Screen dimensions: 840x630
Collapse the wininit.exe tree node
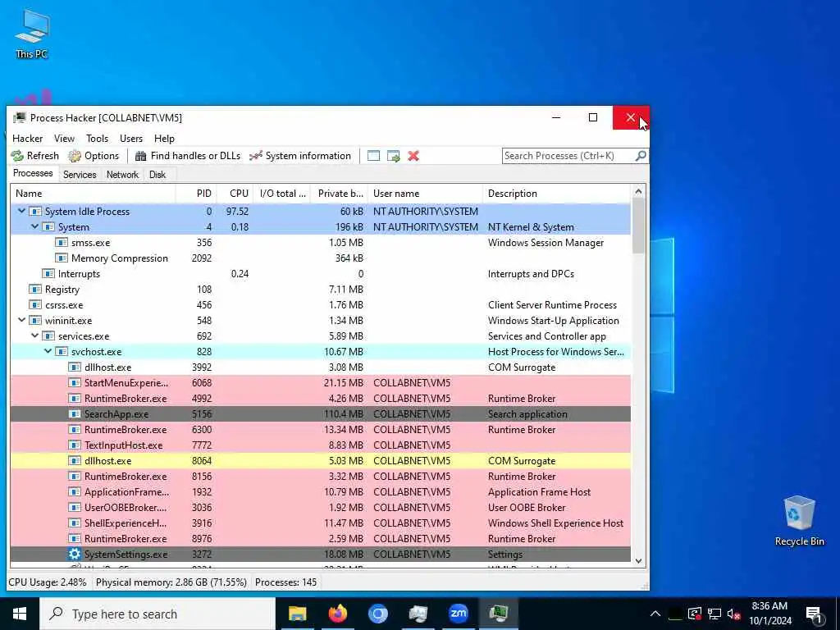click(x=21, y=321)
